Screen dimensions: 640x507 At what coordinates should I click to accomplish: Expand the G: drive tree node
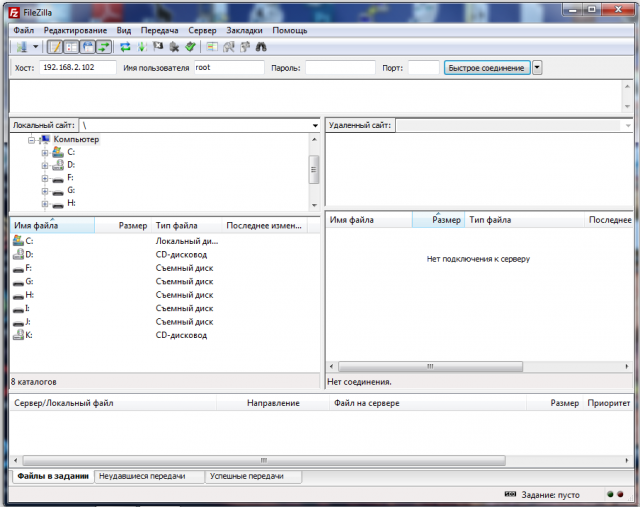click(45, 191)
